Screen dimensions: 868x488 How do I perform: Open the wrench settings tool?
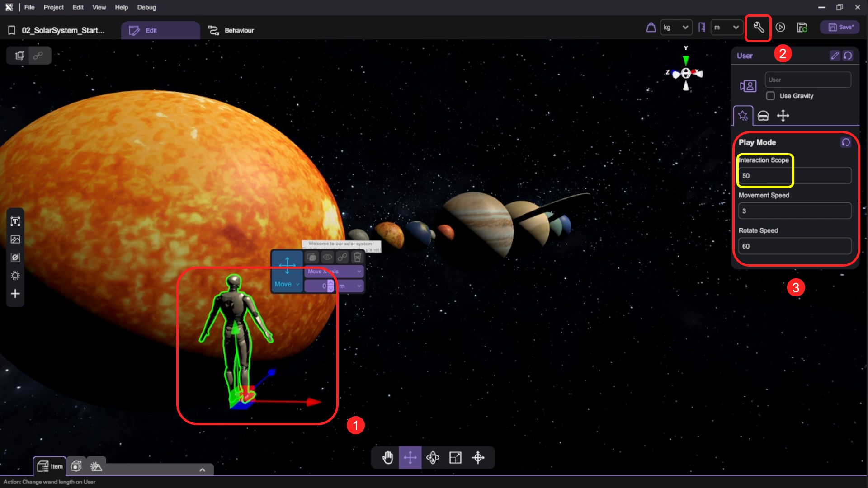click(x=758, y=28)
